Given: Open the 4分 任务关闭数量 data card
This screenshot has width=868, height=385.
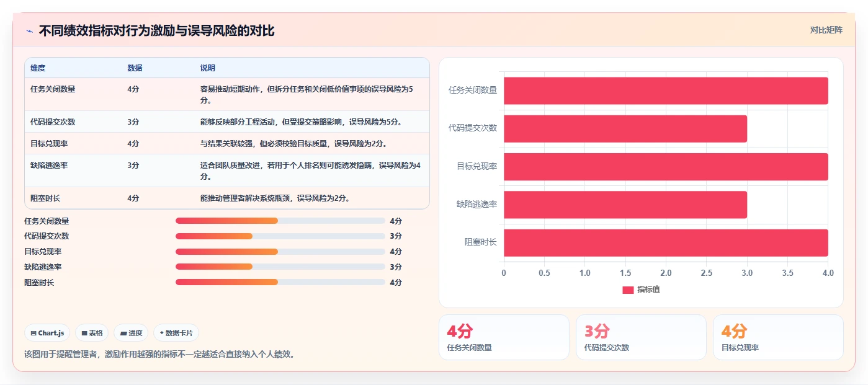Looking at the screenshot, I should (504, 337).
